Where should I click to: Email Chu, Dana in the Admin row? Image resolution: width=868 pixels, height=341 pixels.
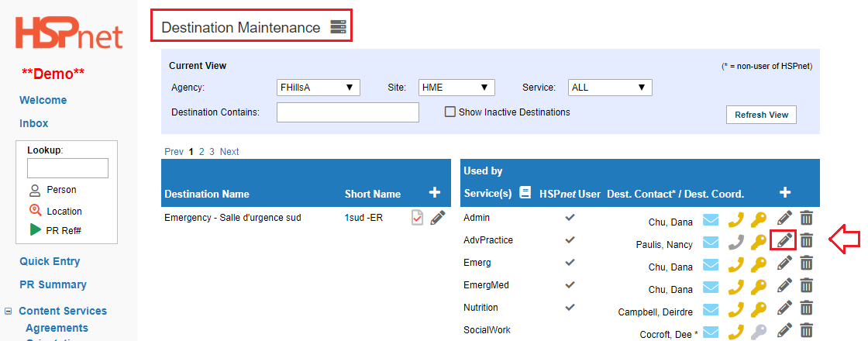(710, 220)
